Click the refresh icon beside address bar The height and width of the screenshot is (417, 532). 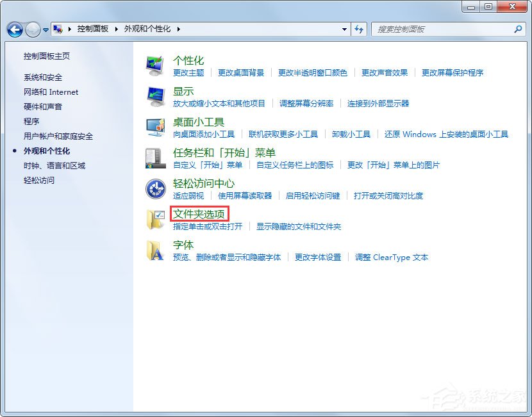[x=359, y=29]
